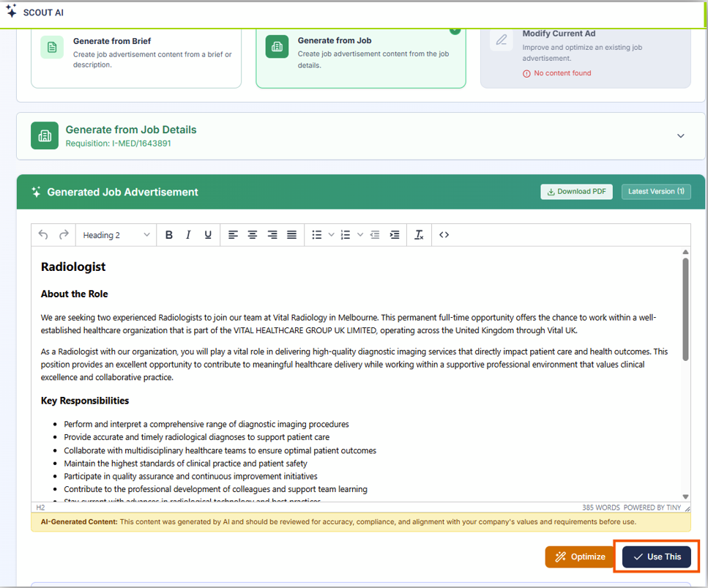The height and width of the screenshot is (588, 708).
Task: Select the Generate from Job card
Action: point(360,53)
